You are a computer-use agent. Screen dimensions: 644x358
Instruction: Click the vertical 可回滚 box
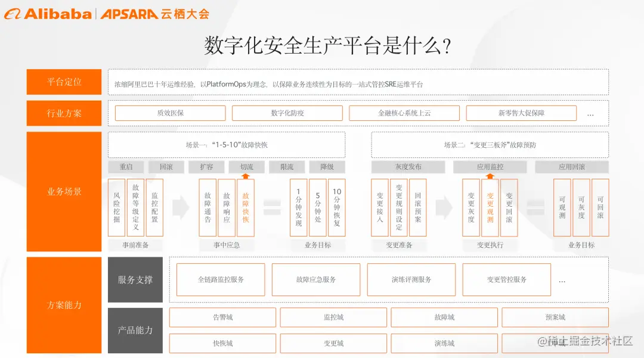[x=600, y=207]
